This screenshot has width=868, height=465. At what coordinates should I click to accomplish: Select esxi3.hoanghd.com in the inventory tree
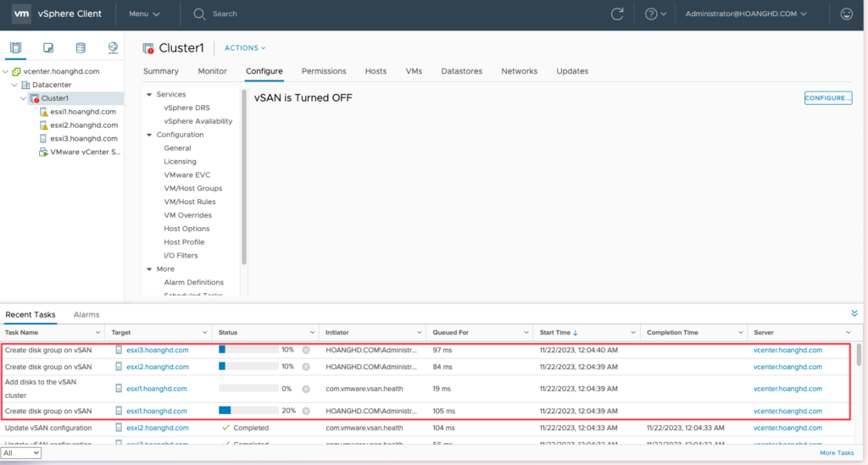[84, 138]
